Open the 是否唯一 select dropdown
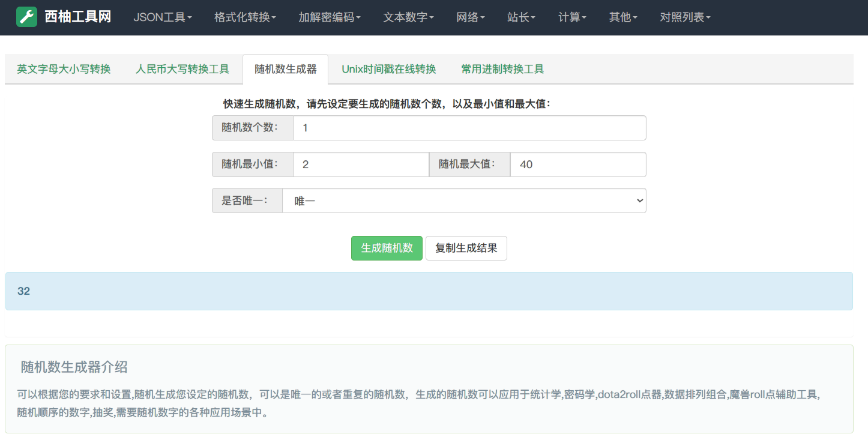This screenshot has height=440, width=868. tap(463, 200)
